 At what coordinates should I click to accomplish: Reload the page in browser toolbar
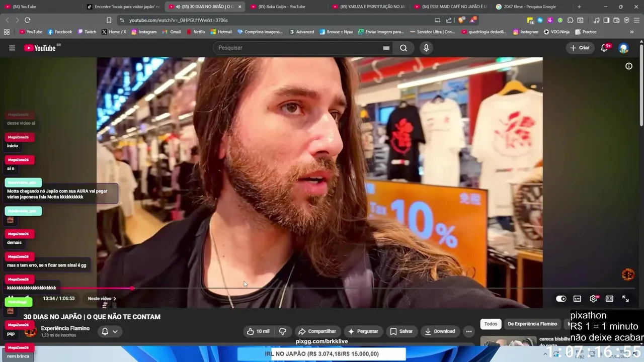[27, 20]
